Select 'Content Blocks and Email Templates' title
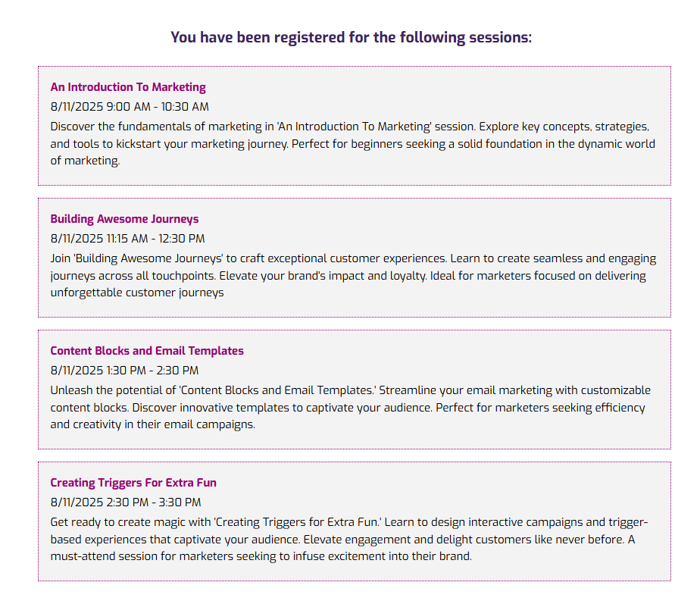 pyautogui.click(x=147, y=351)
